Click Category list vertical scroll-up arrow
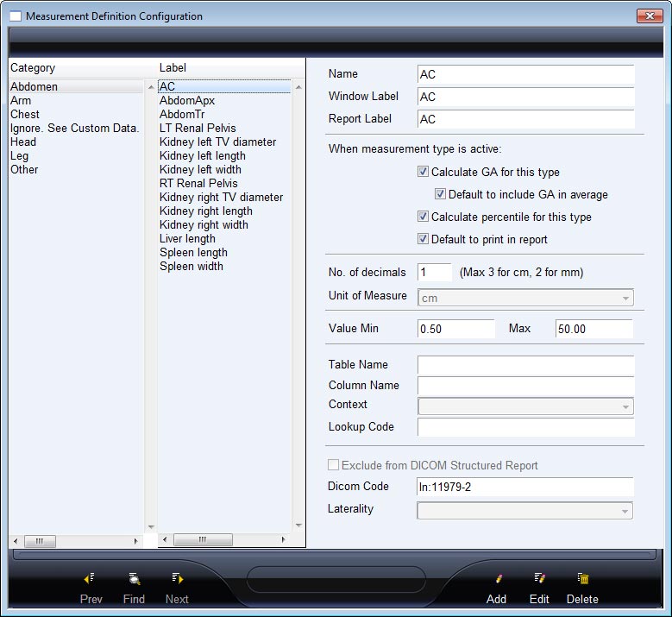Viewport: 672px width, 617px height. [x=151, y=87]
